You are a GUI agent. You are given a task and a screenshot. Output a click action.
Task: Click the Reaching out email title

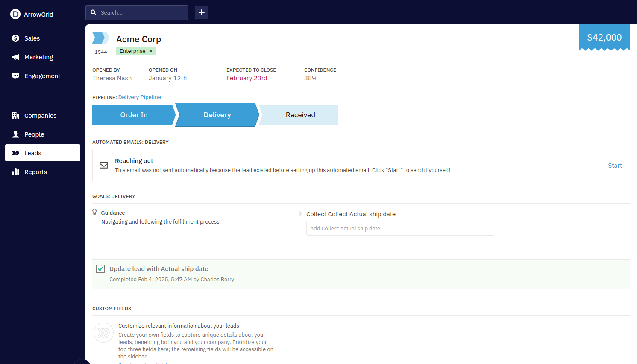(134, 161)
